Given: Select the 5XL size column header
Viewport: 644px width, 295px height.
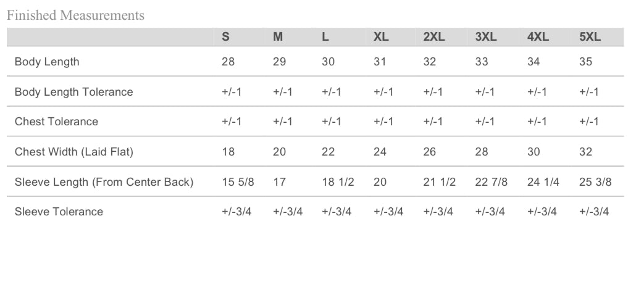Looking at the screenshot, I should 590,37.
